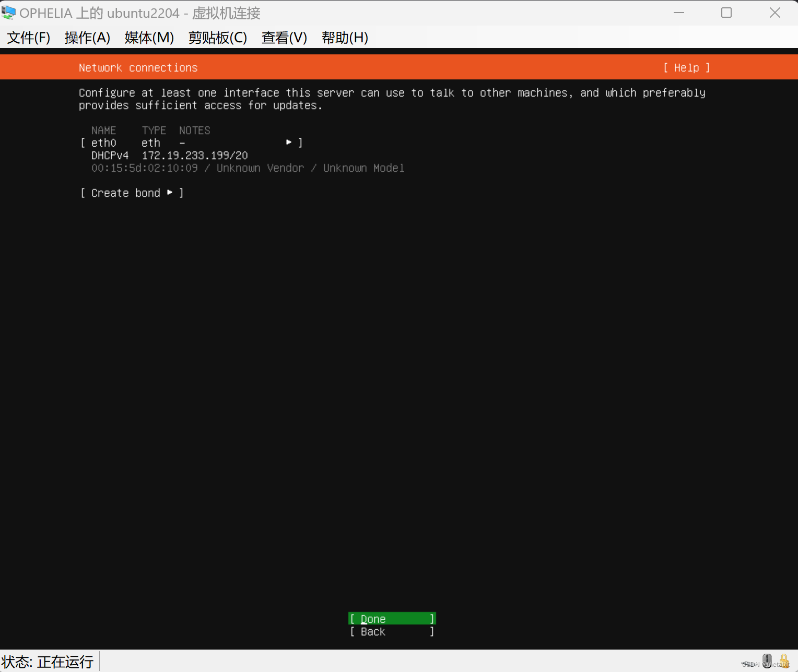The height and width of the screenshot is (672, 798).
Task: Click the mouse capture status icon
Action: point(767,661)
